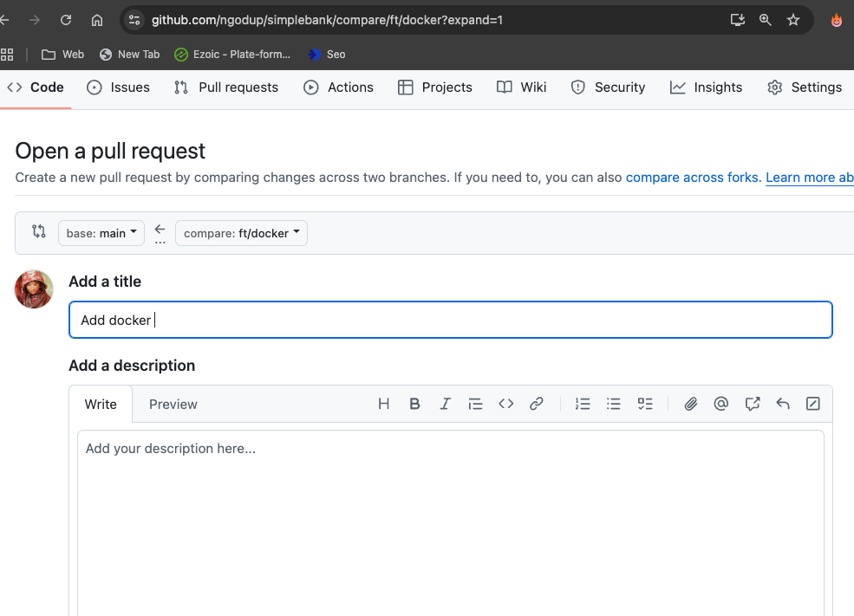
Task: Follow the compare across forks link
Action: [x=693, y=178]
